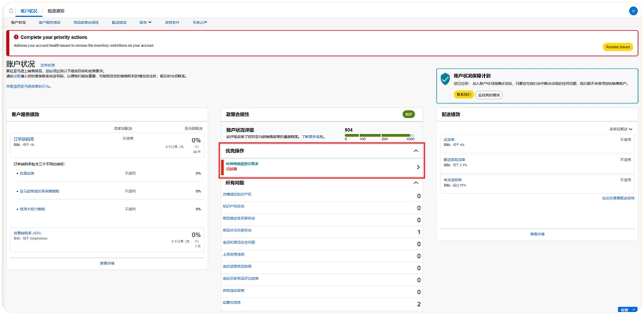Open 买家之声 sub-navigation item
Image resolution: width=644 pixels, height=315 pixels.
coord(200,22)
